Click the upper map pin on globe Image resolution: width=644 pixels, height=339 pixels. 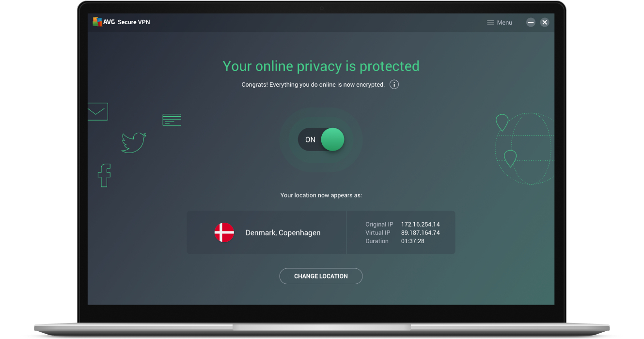point(502,123)
